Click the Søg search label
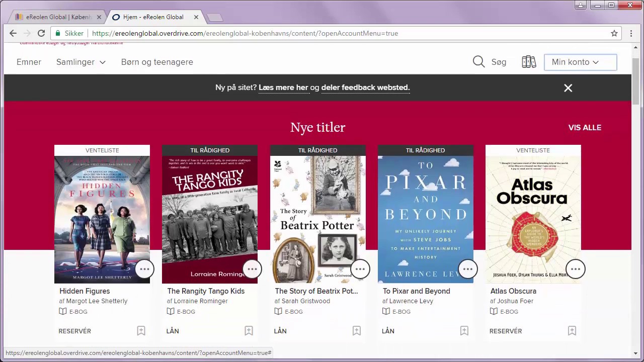 (499, 62)
